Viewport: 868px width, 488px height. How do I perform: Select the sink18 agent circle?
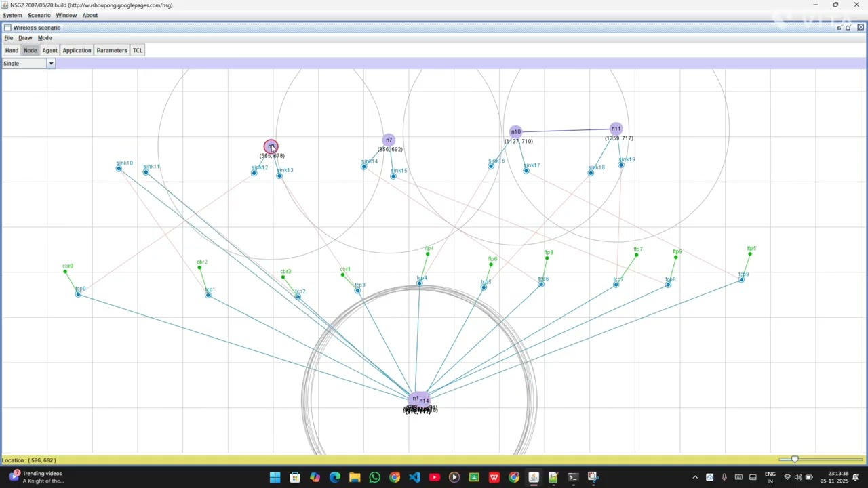pyautogui.click(x=591, y=173)
